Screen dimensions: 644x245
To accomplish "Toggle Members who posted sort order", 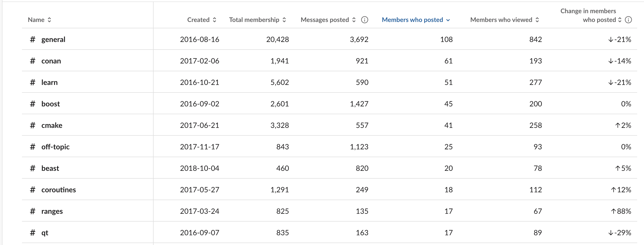I will 416,20.
